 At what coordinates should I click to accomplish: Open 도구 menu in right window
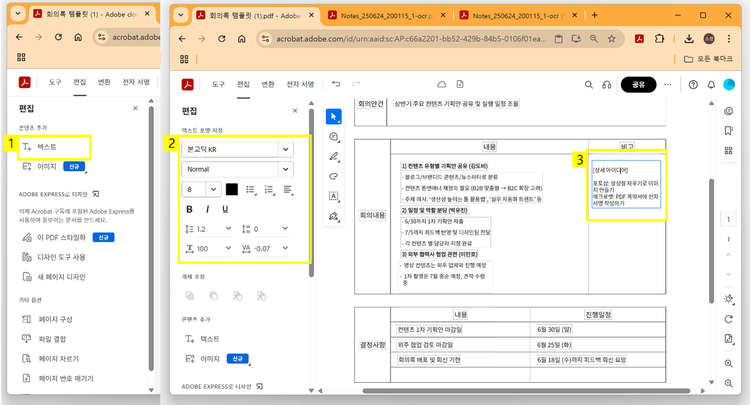218,85
